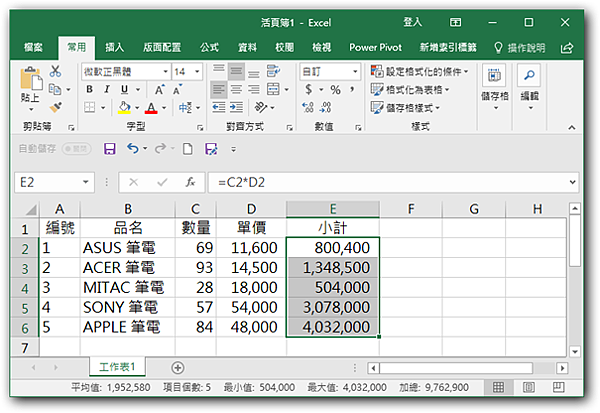
Task: Set bottom vertical alignment
Action: pyautogui.click(x=253, y=72)
